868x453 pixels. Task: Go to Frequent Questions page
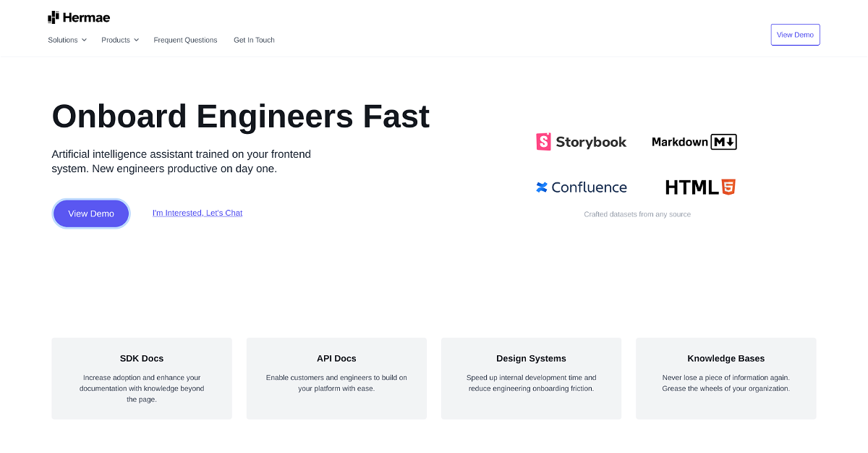point(185,41)
